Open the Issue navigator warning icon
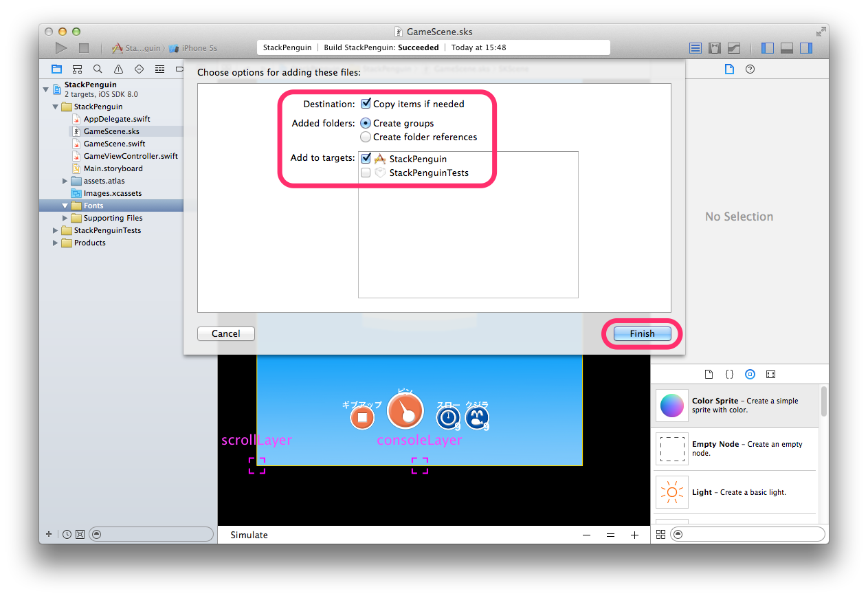Image resolution: width=868 pixels, height=598 pixels. (118, 69)
